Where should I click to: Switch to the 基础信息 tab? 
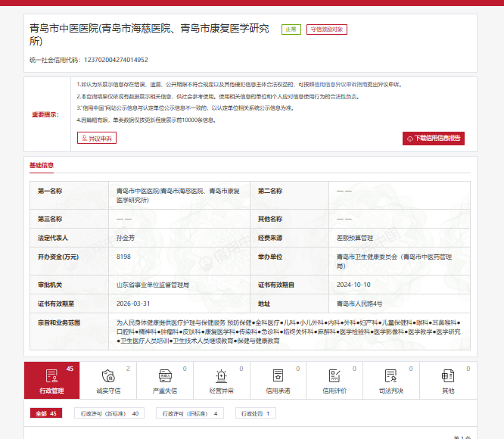point(42,165)
